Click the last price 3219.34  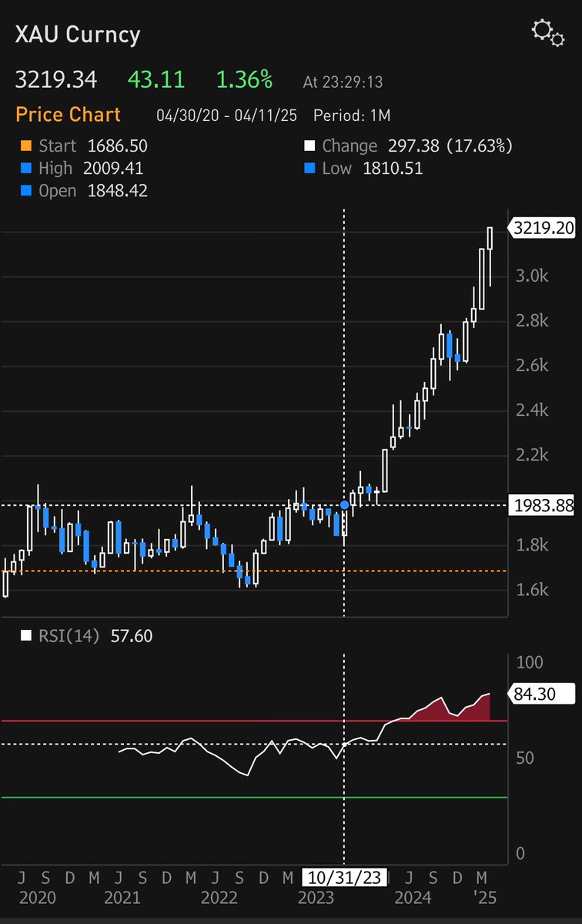(x=55, y=79)
